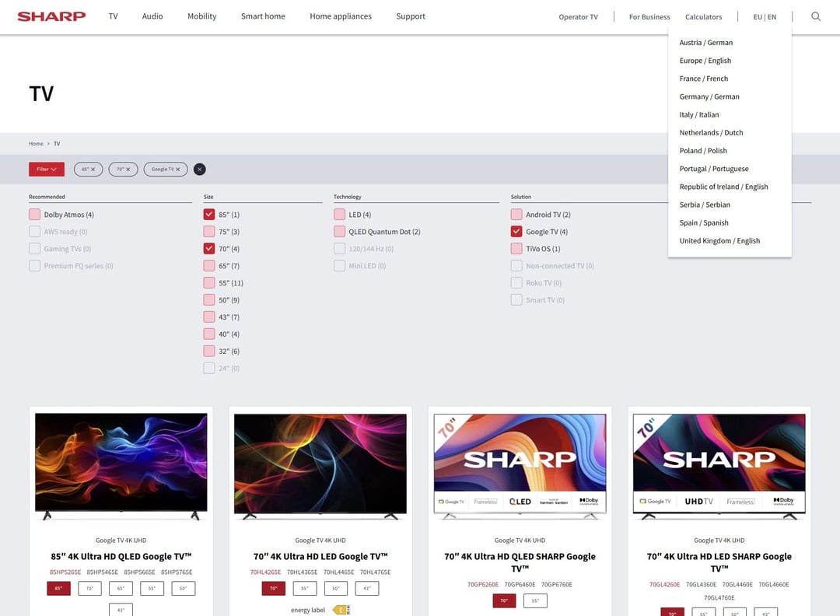Viewport: 840px width, 616px height.
Task: Check the 50" (9) size filter
Action: click(209, 300)
